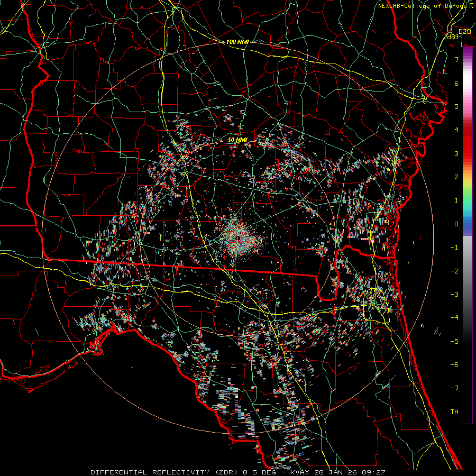Click the 4 value on the scale
This screenshot has height=476, width=476.
tap(456, 130)
